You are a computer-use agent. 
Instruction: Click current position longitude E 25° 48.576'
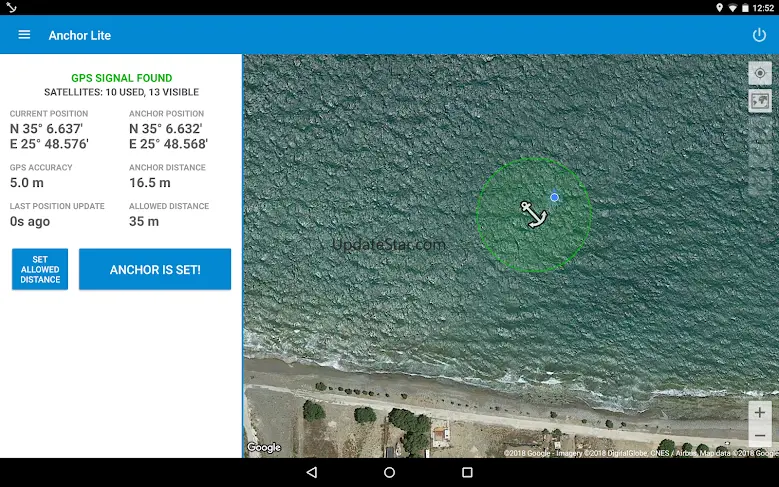point(49,144)
